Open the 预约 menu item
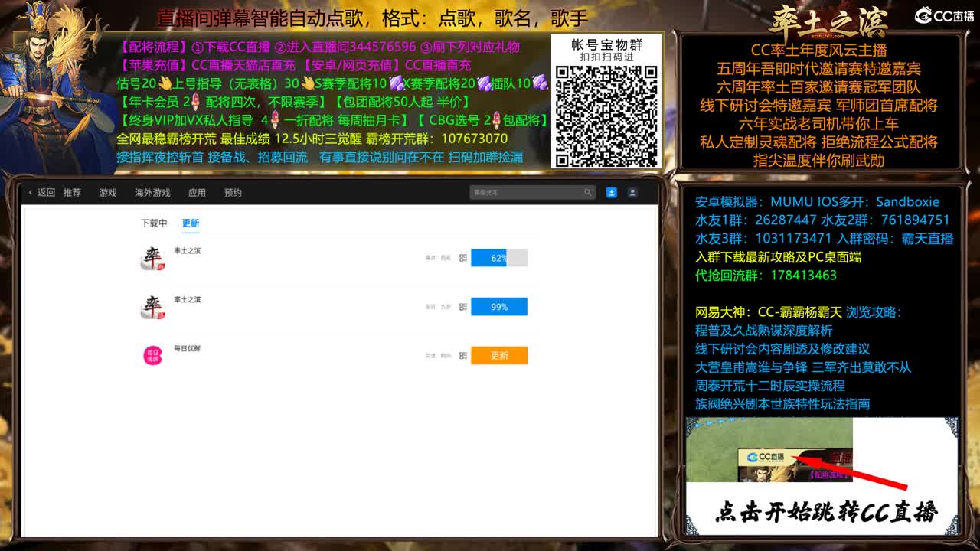980x551 pixels. [x=233, y=193]
